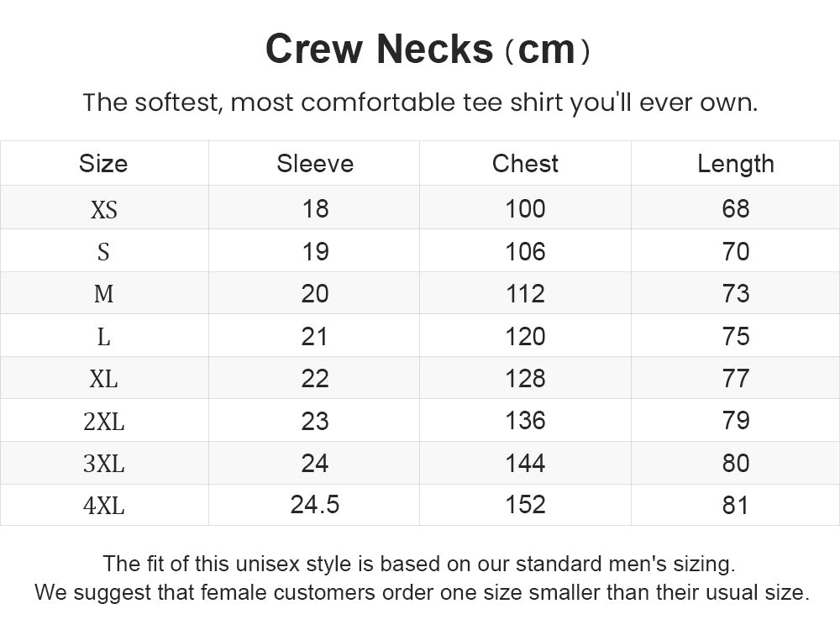The height and width of the screenshot is (630, 840).
Task: Select the Chest column header
Action: [525, 164]
